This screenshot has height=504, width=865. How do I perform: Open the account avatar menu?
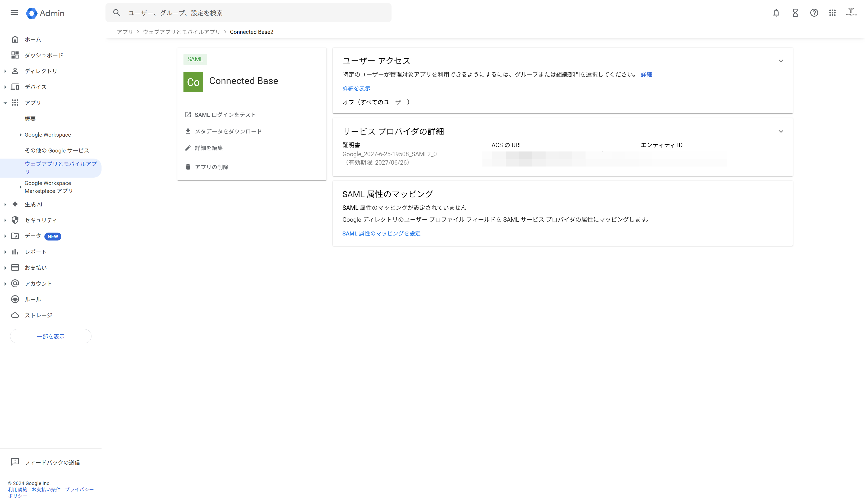click(x=851, y=13)
